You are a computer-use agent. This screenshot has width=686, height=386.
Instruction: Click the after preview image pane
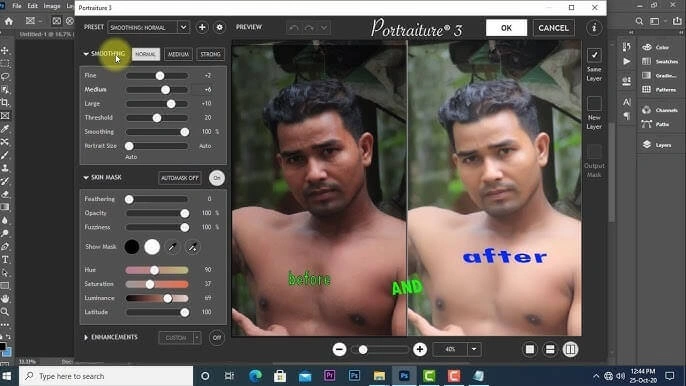click(x=494, y=188)
